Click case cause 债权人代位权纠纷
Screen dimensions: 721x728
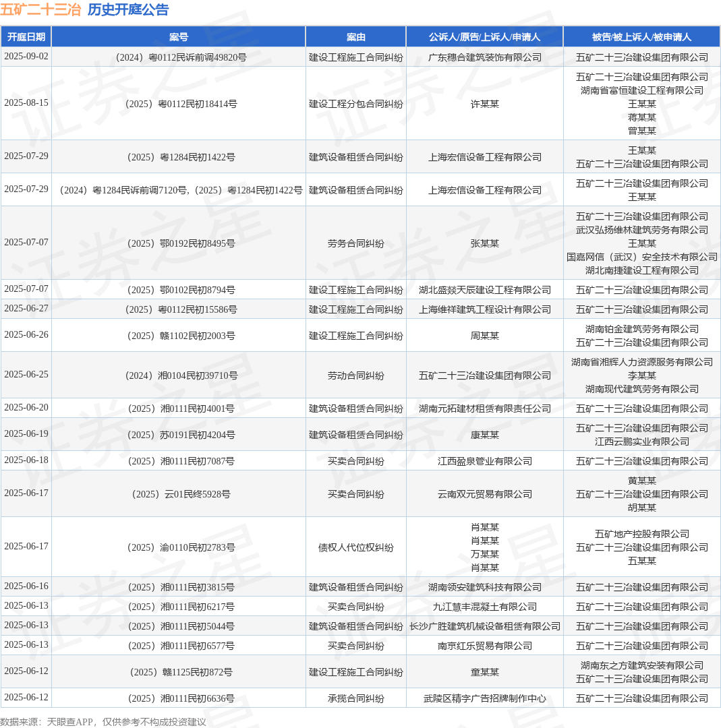coord(356,548)
